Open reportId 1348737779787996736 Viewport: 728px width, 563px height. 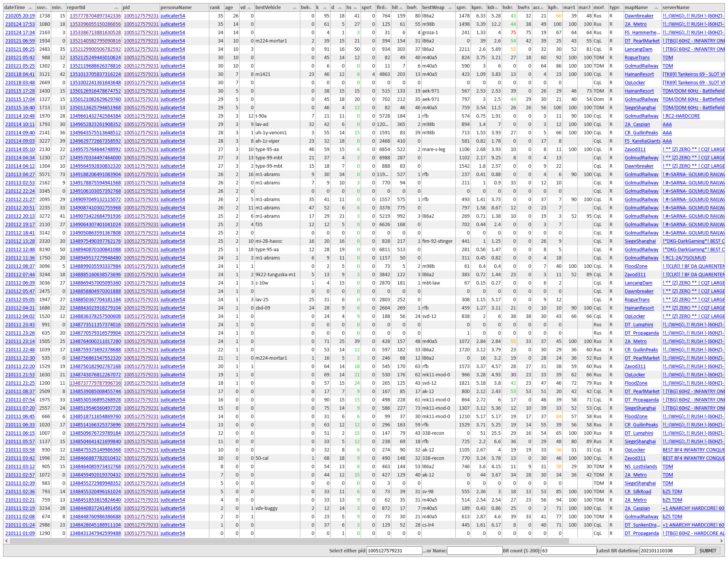tap(95, 383)
